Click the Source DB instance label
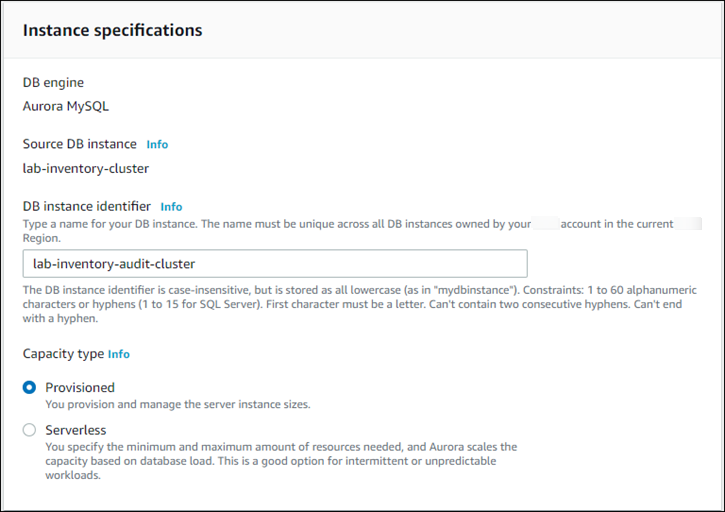The width and height of the screenshot is (725, 512). tap(79, 144)
